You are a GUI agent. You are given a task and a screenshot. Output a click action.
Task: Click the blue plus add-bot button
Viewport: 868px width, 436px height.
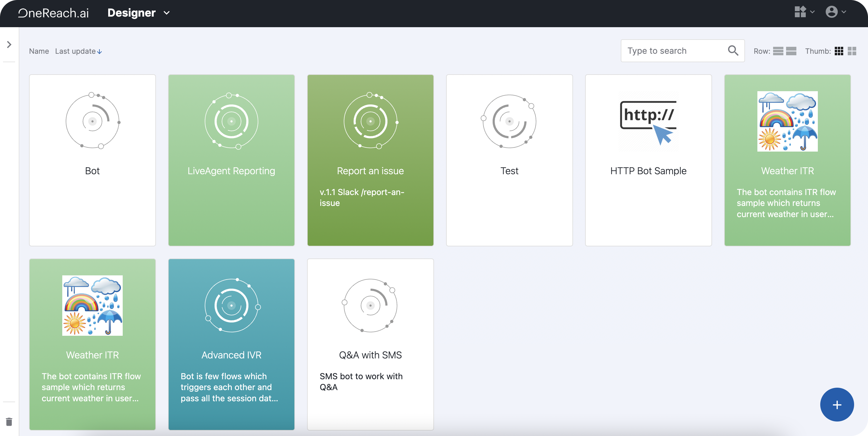tap(837, 404)
